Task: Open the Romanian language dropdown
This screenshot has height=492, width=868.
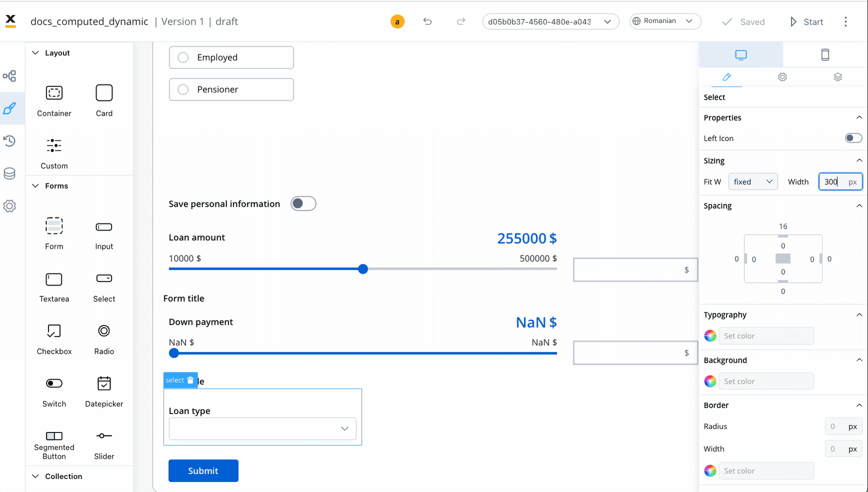Action: coord(665,21)
